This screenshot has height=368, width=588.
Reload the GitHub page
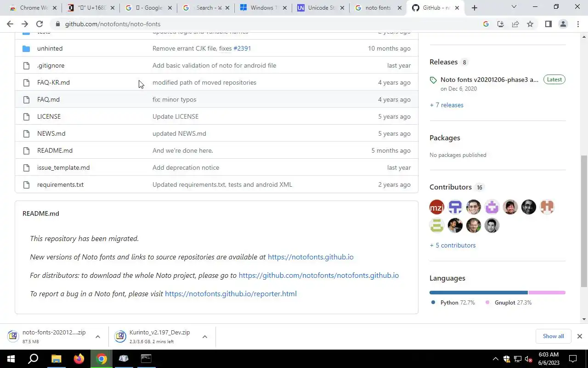coord(40,24)
